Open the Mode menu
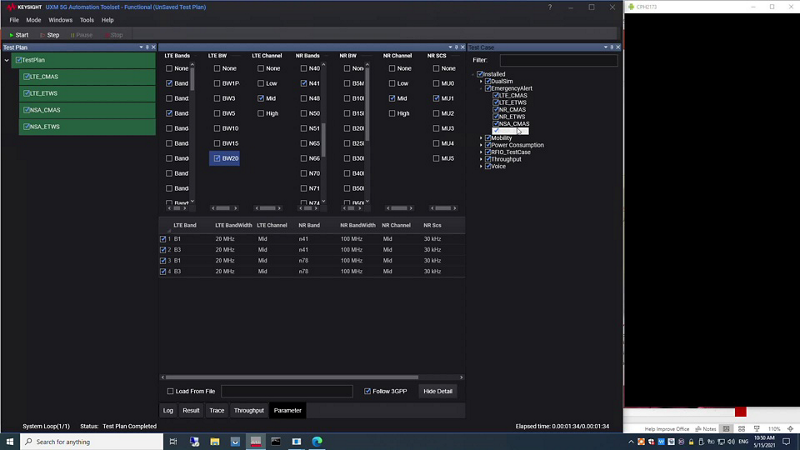This screenshot has height=450, width=800. tap(34, 20)
